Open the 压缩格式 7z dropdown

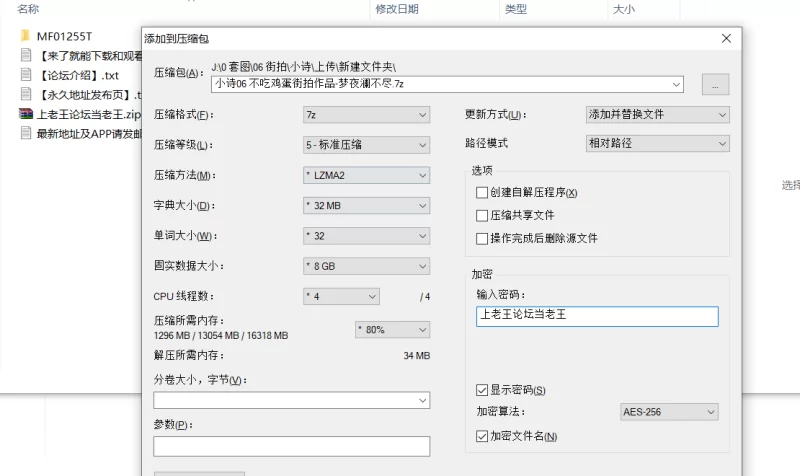point(366,115)
